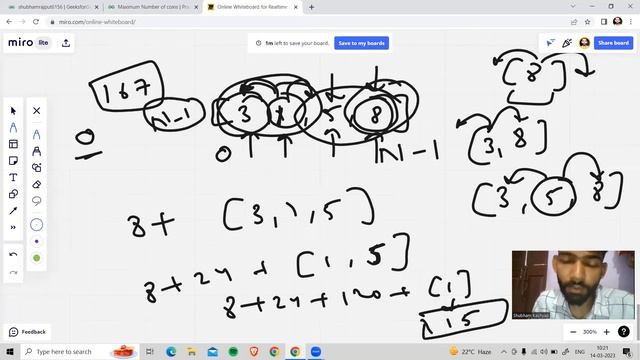
Task: Click the miro logo
Action: point(20,42)
